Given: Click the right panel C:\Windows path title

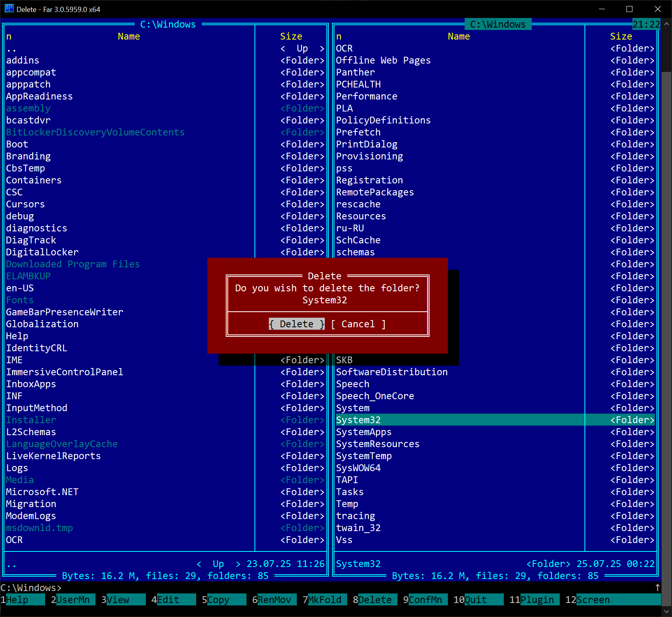Looking at the screenshot, I should coord(498,24).
